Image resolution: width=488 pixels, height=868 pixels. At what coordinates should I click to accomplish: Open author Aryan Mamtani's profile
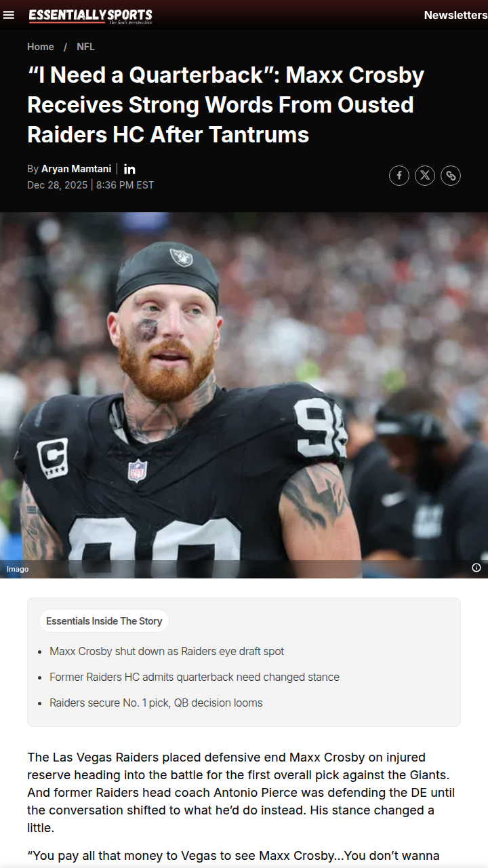coord(76,169)
